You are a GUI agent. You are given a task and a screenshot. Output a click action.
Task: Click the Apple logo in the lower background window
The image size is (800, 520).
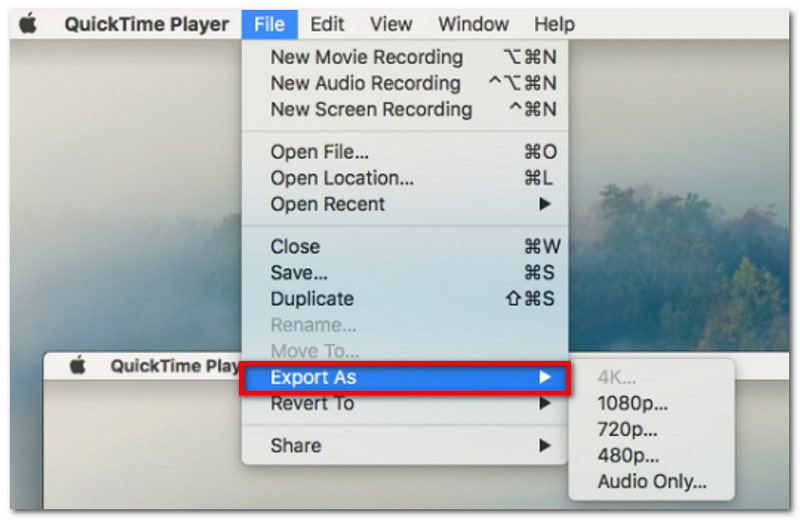78,365
